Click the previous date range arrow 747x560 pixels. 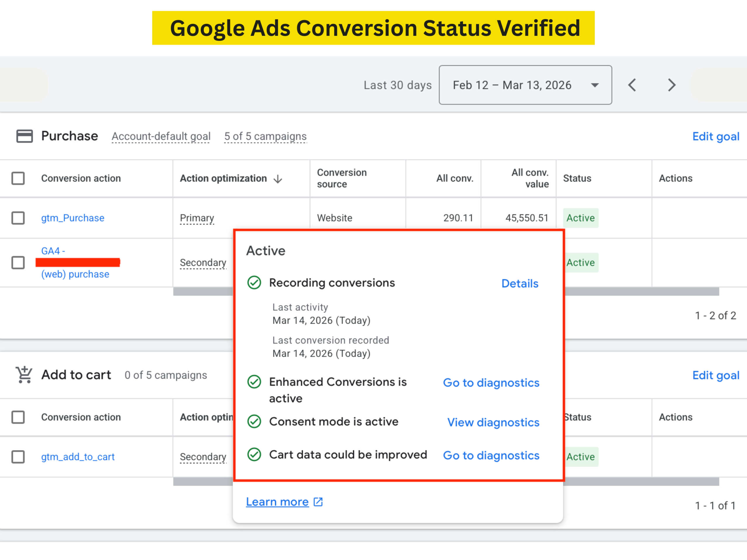point(632,85)
